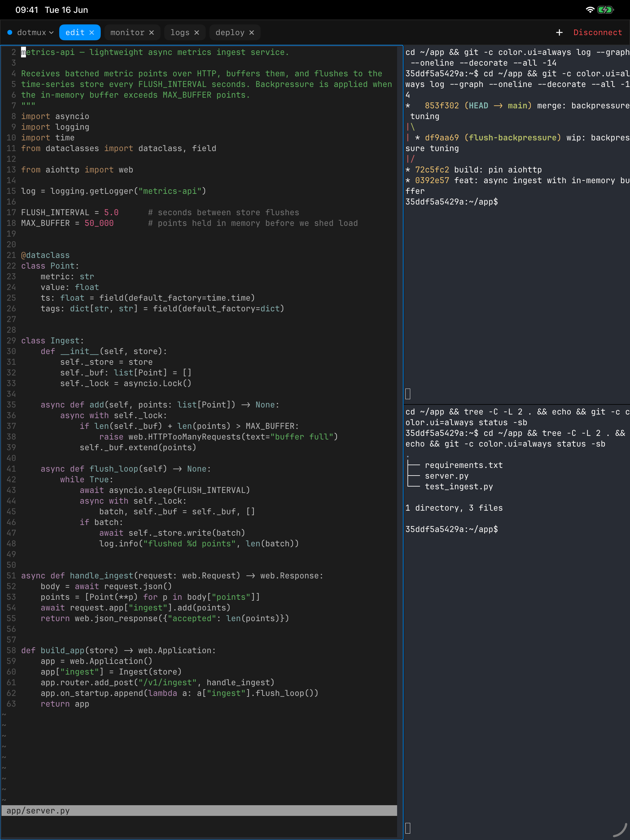
Task: Check the battery charging icon
Action: tap(605, 10)
